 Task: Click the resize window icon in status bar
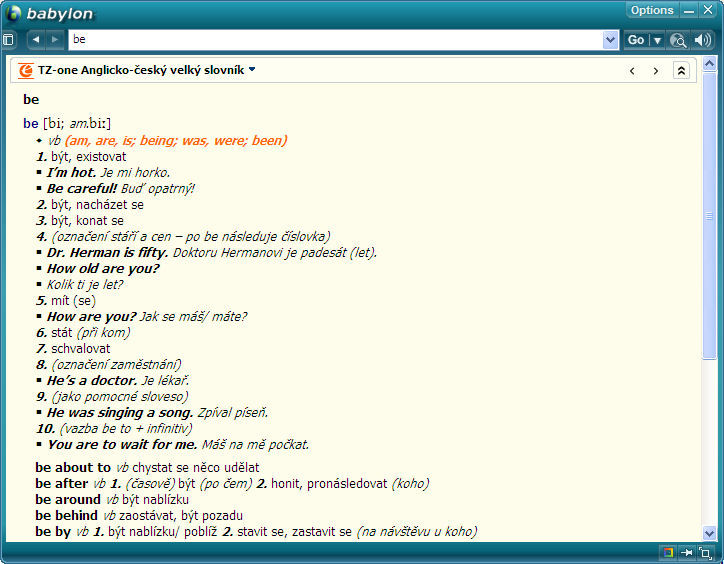(x=705, y=552)
